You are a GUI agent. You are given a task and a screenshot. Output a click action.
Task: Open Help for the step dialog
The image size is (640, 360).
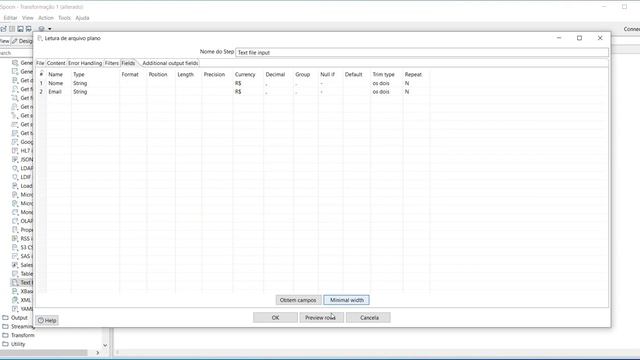click(47, 320)
